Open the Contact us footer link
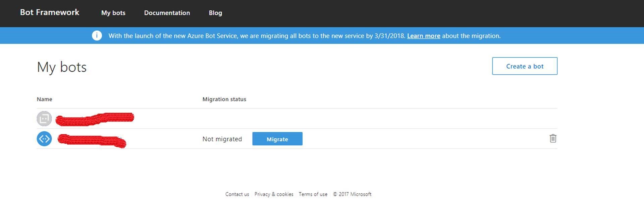The width and height of the screenshot is (644, 211). pos(237,194)
